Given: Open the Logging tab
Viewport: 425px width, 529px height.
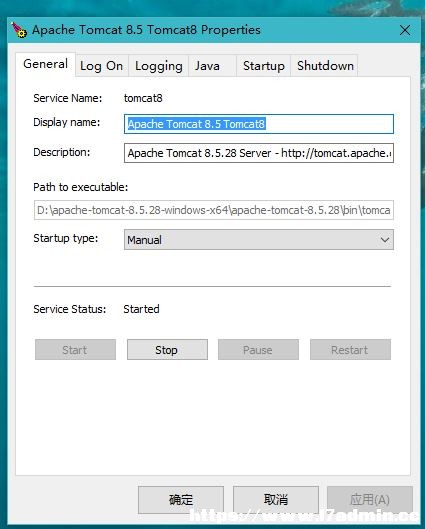Looking at the screenshot, I should pos(159,66).
